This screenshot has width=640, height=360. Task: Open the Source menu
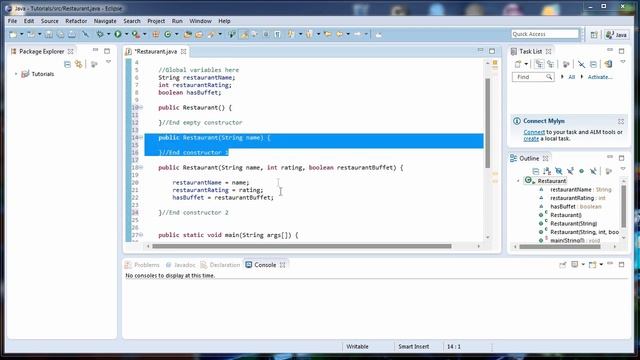coord(49,21)
